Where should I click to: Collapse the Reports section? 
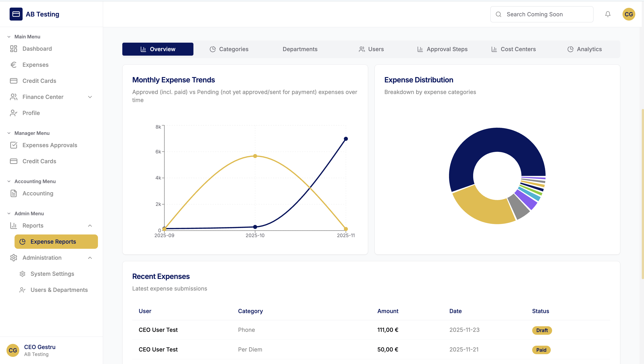[90, 226]
